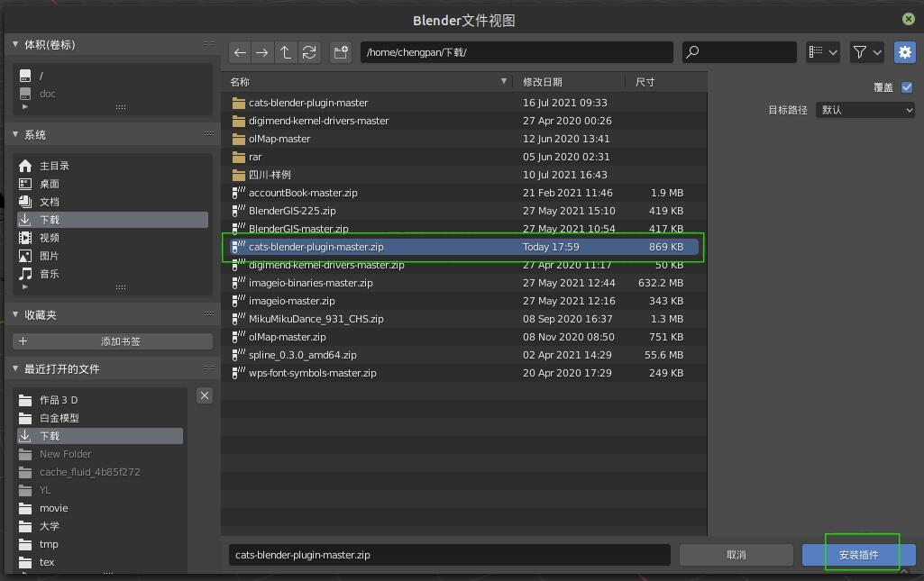Sort by 尺寸 column header

tap(666, 82)
